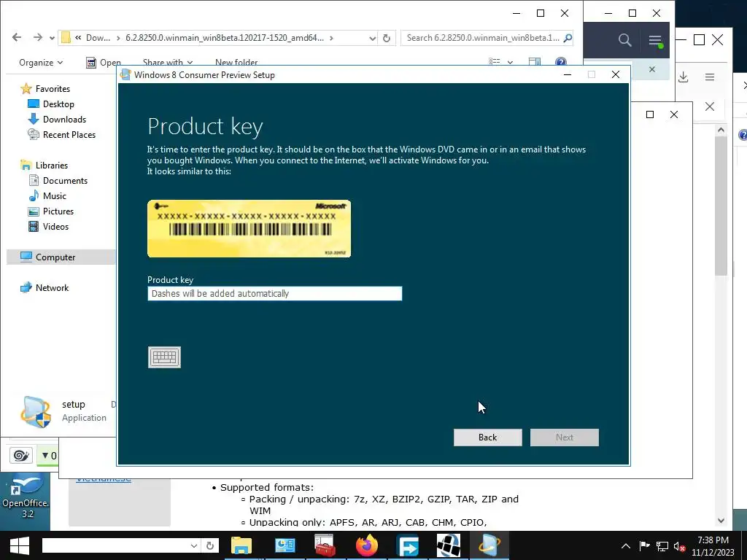Click the Vietnamese link in background page
747x560 pixels.
click(x=104, y=478)
